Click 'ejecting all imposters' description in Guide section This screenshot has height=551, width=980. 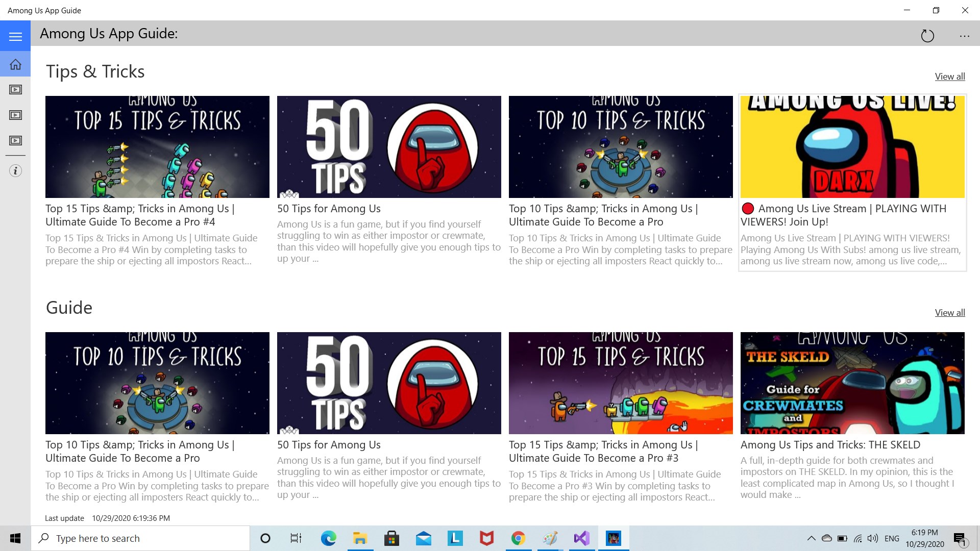click(x=157, y=486)
